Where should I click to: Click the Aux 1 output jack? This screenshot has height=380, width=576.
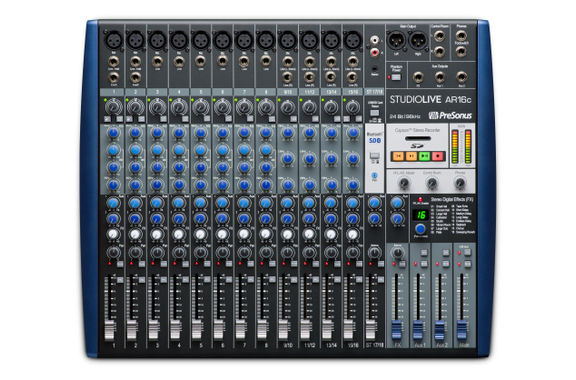(x=440, y=78)
